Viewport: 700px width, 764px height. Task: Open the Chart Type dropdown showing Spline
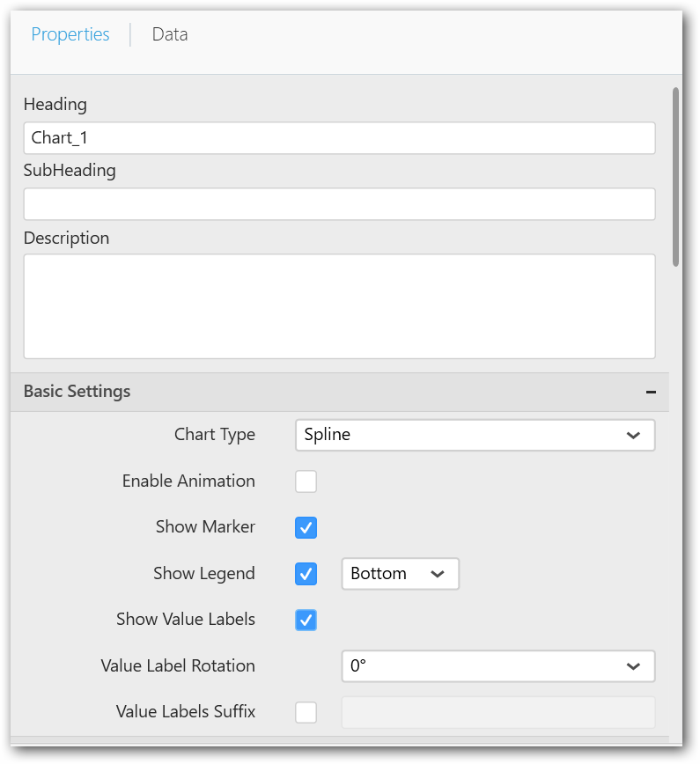point(458,435)
